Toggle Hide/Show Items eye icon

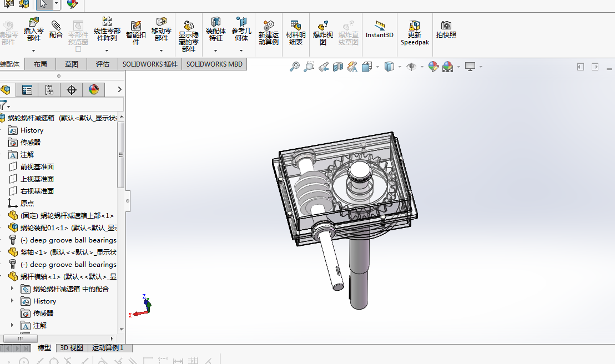411,67
